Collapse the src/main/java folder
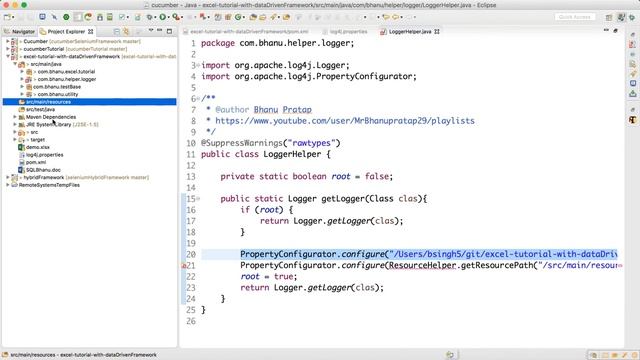This screenshot has width=640, height=360. point(15,64)
